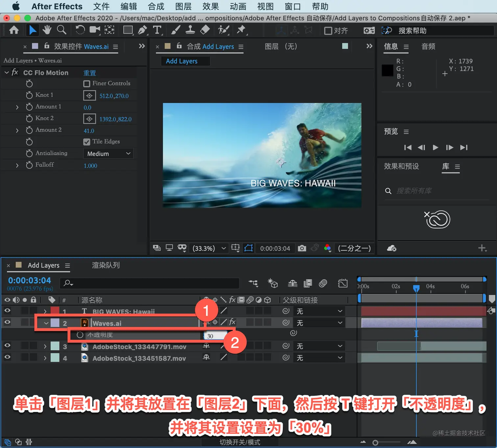This screenshot has width=497, height=448.
Task: Hide the Waves.ai layer eye toggle
Action: coord(7,322)
